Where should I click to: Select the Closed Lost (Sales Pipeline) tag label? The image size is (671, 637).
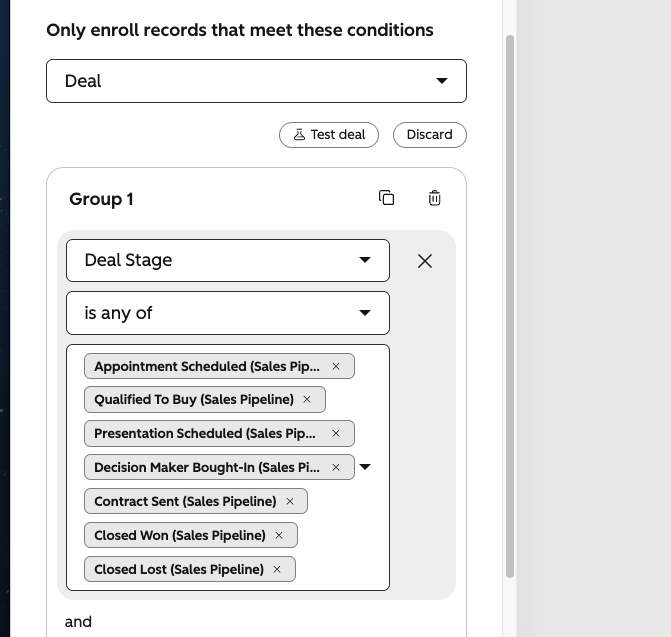tap(179, 569)
